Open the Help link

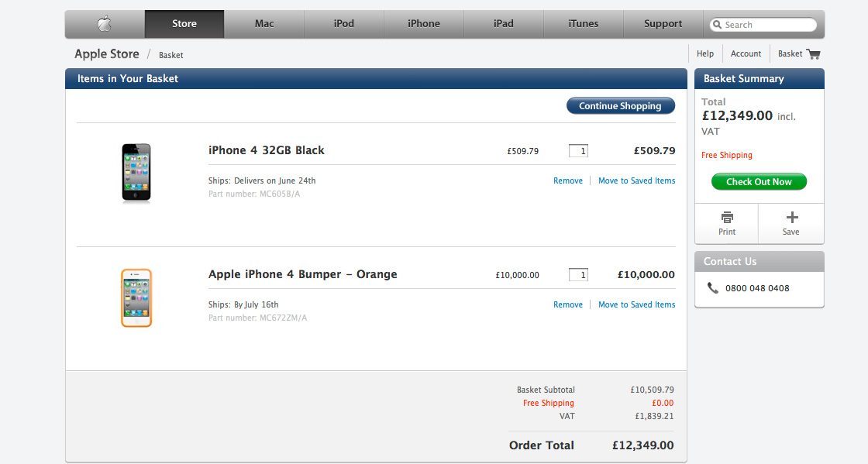(704, 53)
